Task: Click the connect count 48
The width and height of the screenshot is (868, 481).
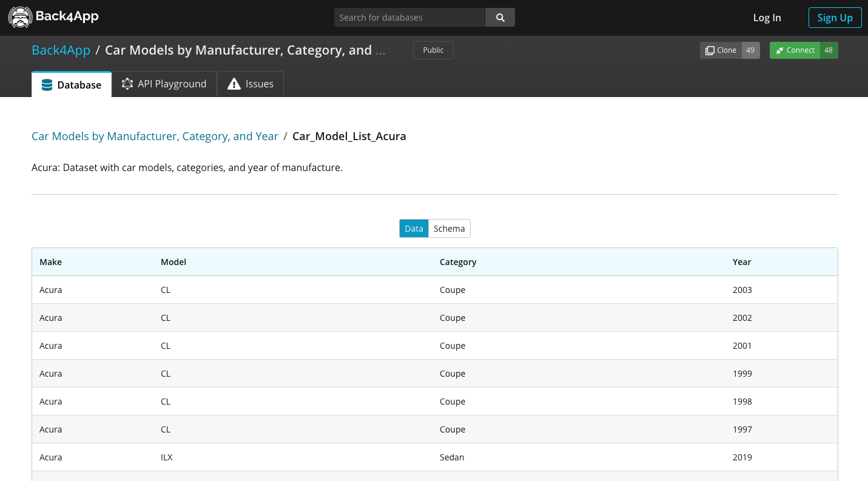Action: point(829,50)
